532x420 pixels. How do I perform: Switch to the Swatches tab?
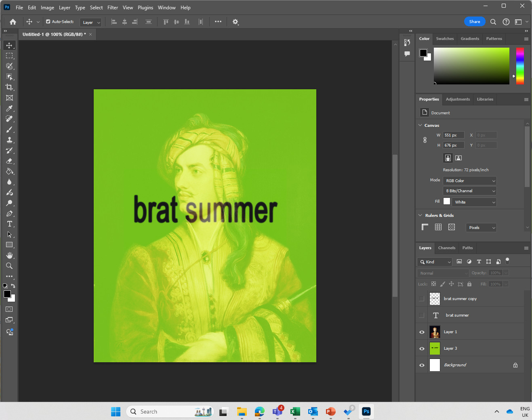[445, 39]
